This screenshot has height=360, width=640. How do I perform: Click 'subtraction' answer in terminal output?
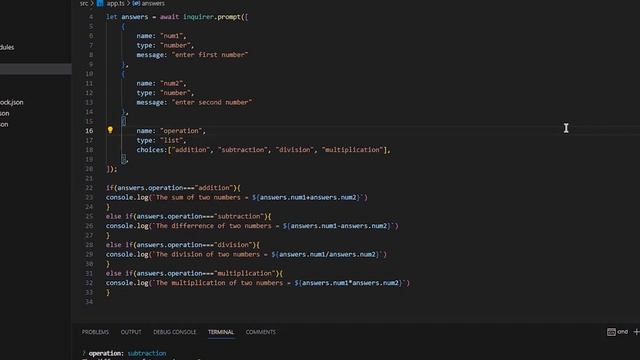point(147,353)
